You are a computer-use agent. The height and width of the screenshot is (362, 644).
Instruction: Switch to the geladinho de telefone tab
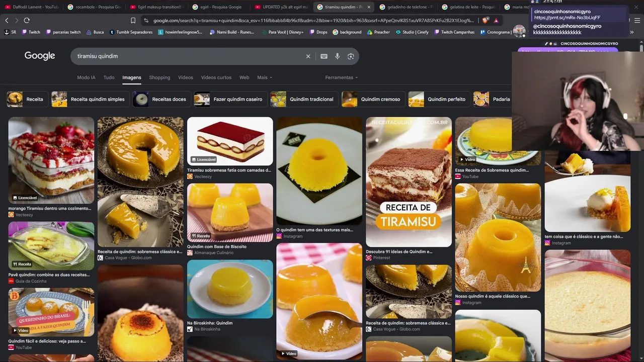click(406, 7)
